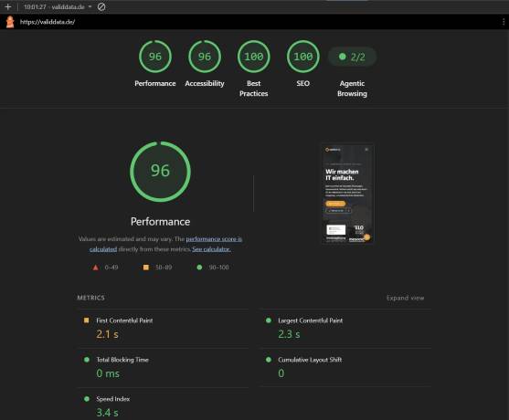Click Total Blocking Time metric label
Image resolution: width=509 pixels, height=420 pixels.
coord(122,360)
